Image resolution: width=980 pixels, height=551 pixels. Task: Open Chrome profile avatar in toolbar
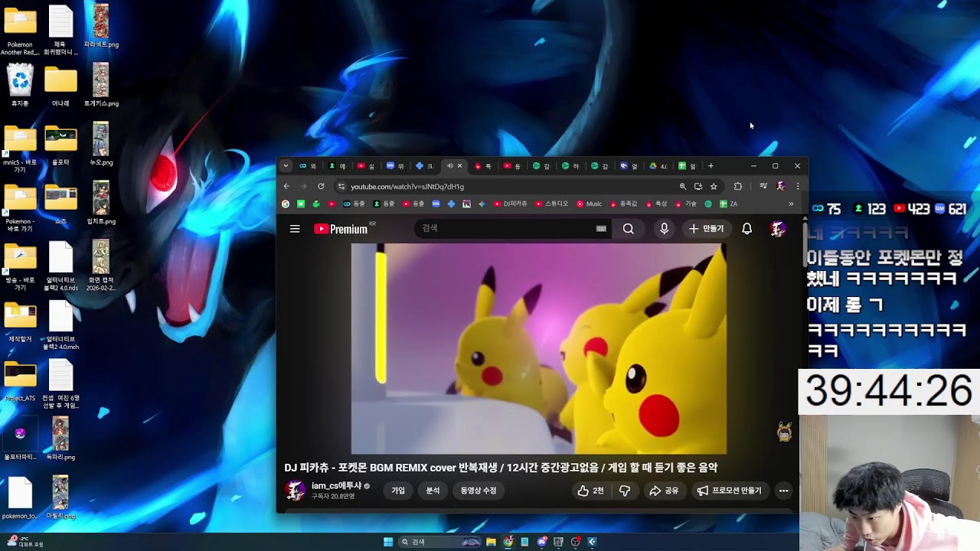coord(781,186)
